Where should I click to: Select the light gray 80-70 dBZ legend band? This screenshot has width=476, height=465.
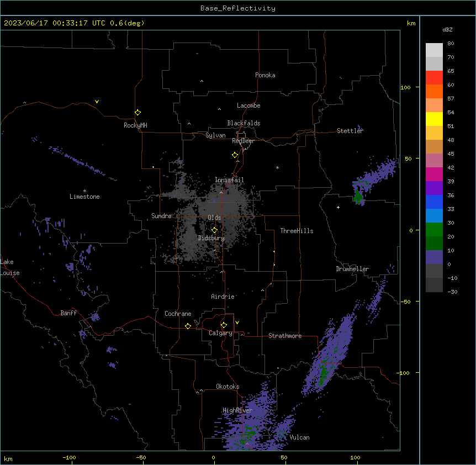click(x=434, y=50)
